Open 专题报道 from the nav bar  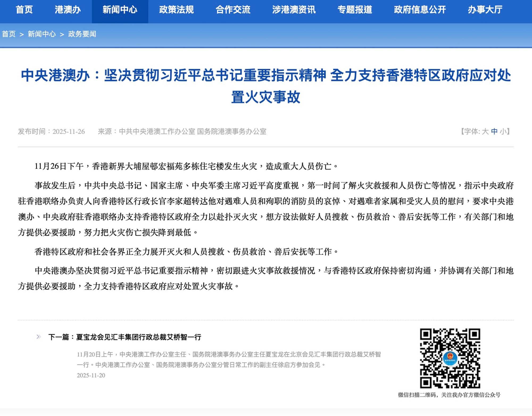point(355,10)
